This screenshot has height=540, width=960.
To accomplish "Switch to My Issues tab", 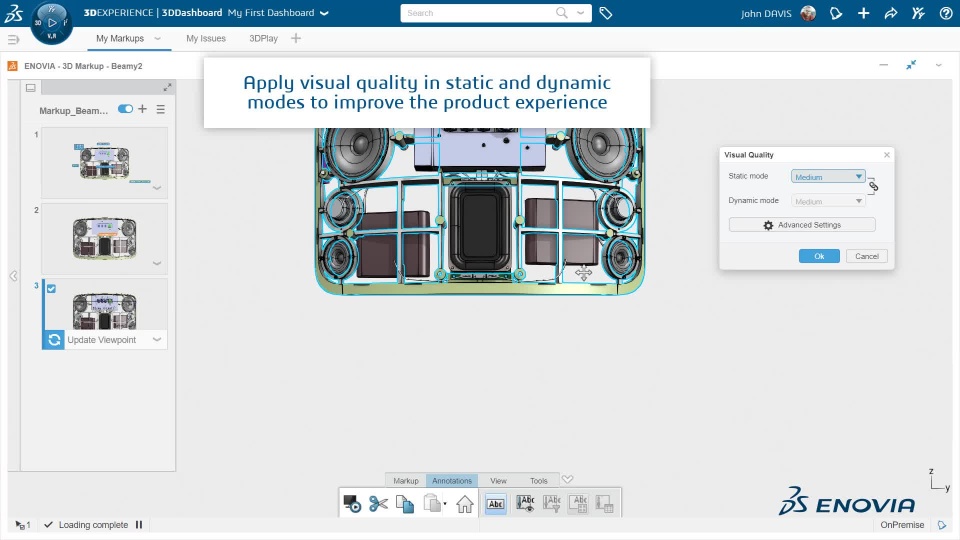I will [x=206, y=38].
